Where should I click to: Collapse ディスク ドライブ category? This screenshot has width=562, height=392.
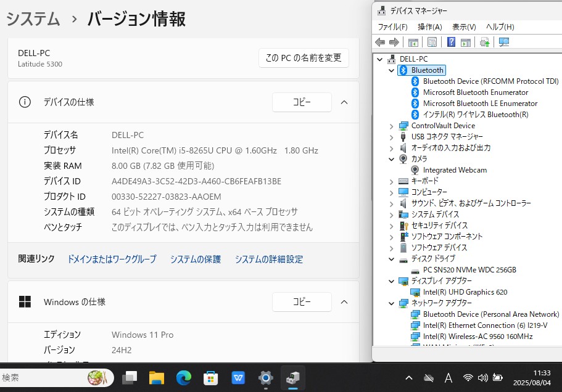point(391,259)
